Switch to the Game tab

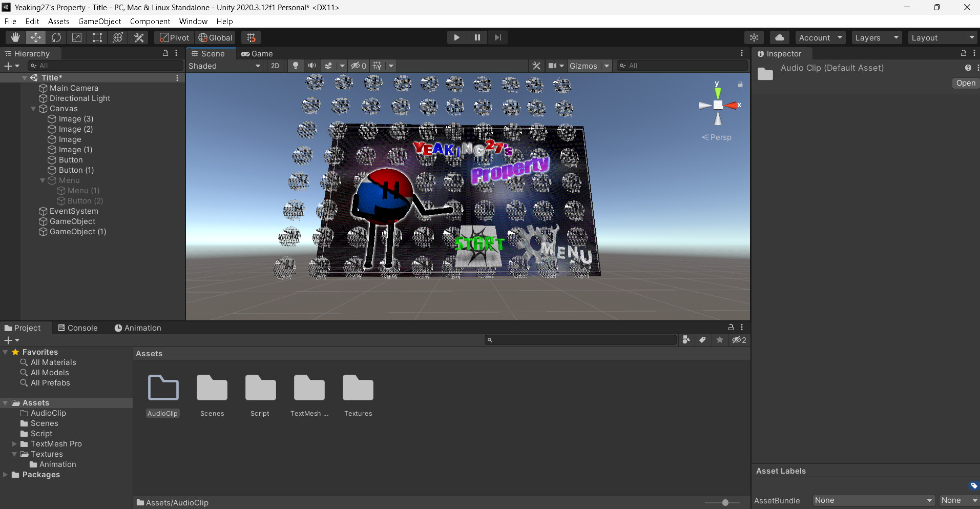258,53
